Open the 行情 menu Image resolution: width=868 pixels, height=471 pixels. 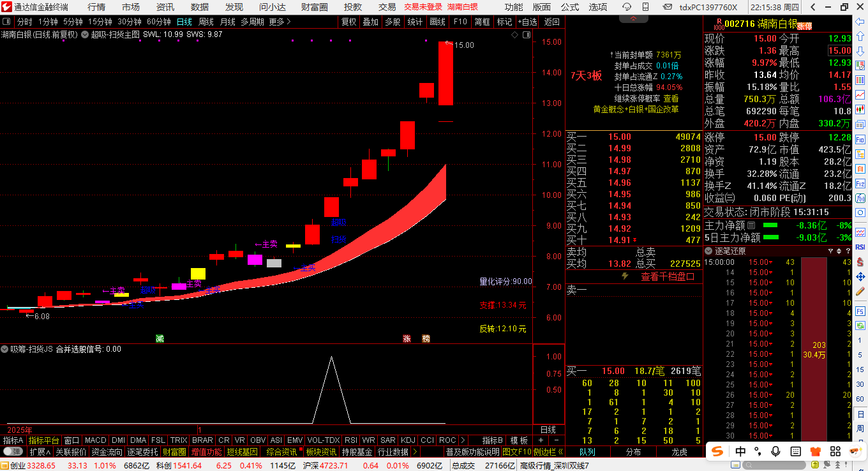[x=97, y=7]
